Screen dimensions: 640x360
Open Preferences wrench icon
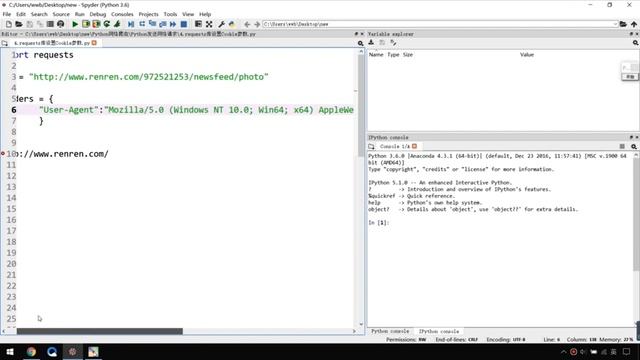222,24
